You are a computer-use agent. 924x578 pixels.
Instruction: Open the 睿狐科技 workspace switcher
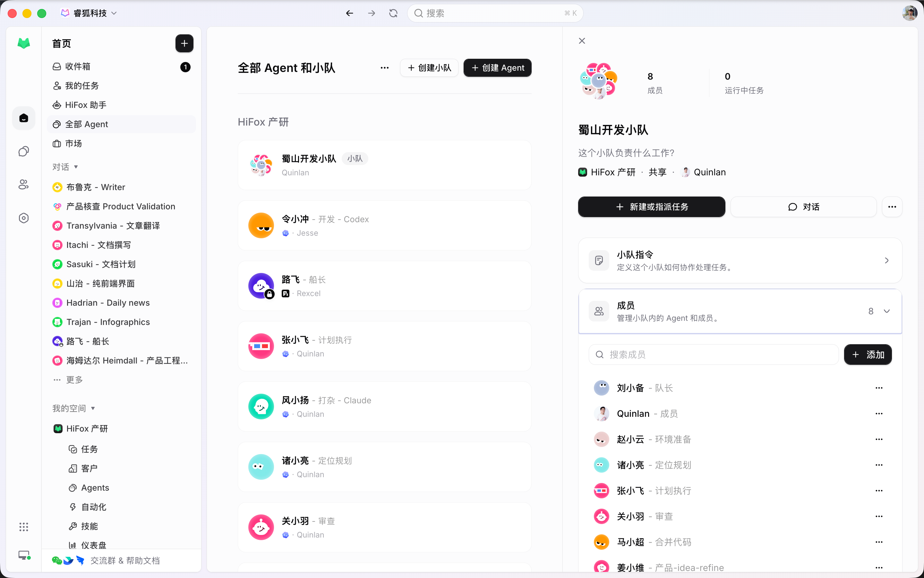coord(89,13)
